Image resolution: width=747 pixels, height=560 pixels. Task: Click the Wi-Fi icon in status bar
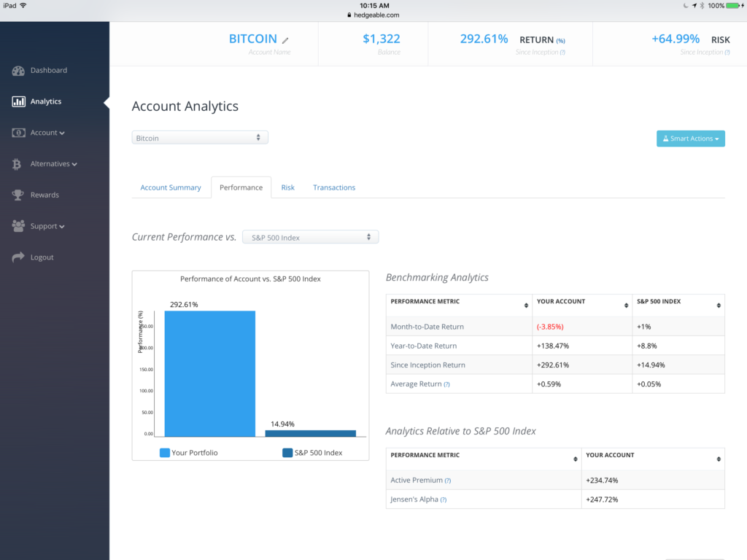click(23, 5)
